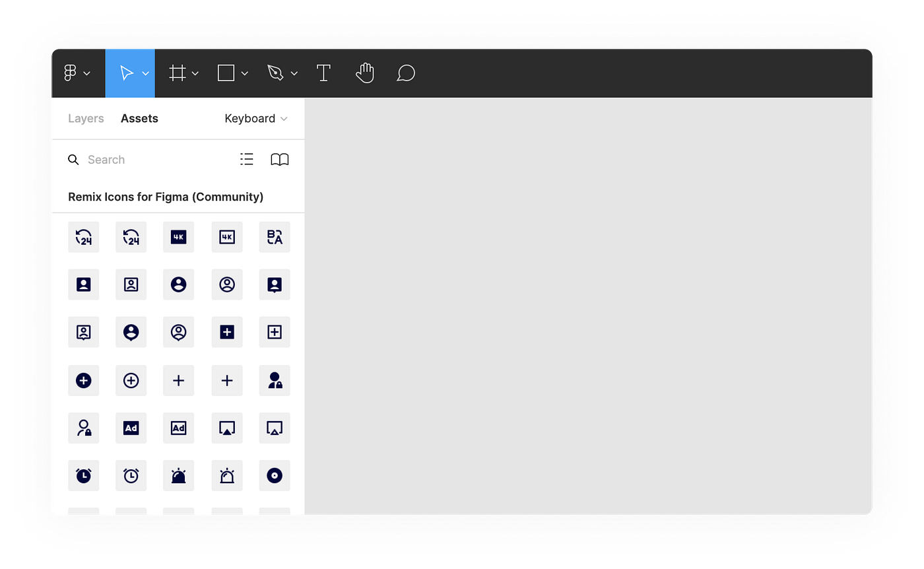This screenshot has height=569, width=924.
Task: Pick the outlined alarm clock icon
Action: (x=131, y=475)
